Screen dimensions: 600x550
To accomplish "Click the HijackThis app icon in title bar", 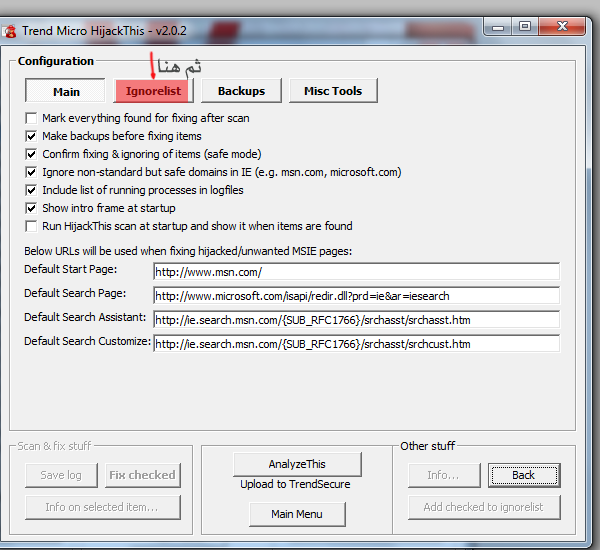I will click(9, 31).
